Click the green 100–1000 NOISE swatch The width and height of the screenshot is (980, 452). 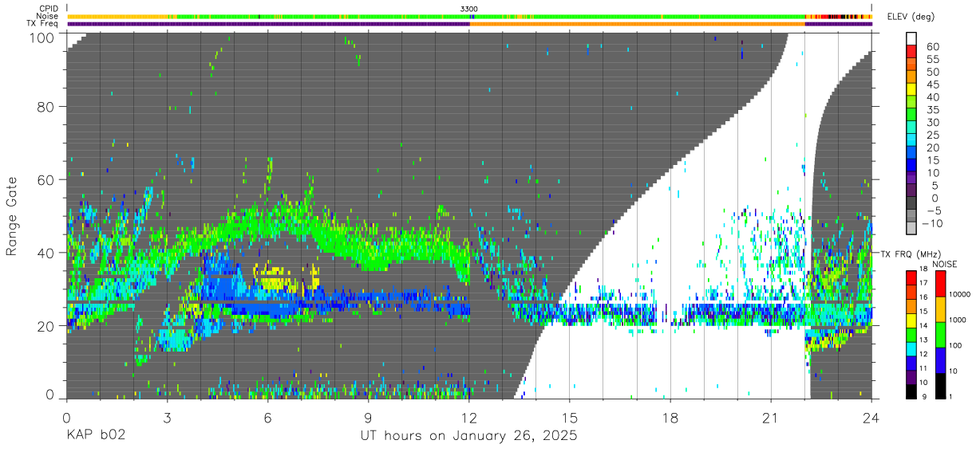[x=939, y=334]
